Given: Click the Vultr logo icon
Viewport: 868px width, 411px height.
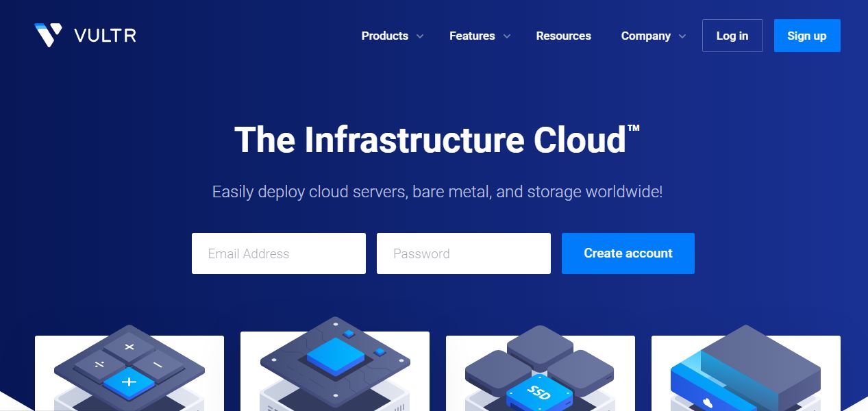Looking at the screenshot, I should [x=49, y=35].
